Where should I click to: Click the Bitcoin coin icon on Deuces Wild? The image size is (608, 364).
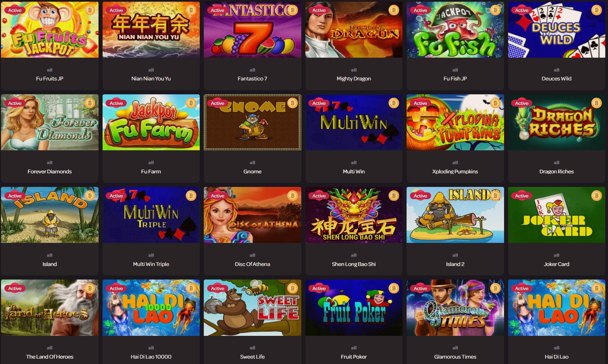click(x=596, y=11)
